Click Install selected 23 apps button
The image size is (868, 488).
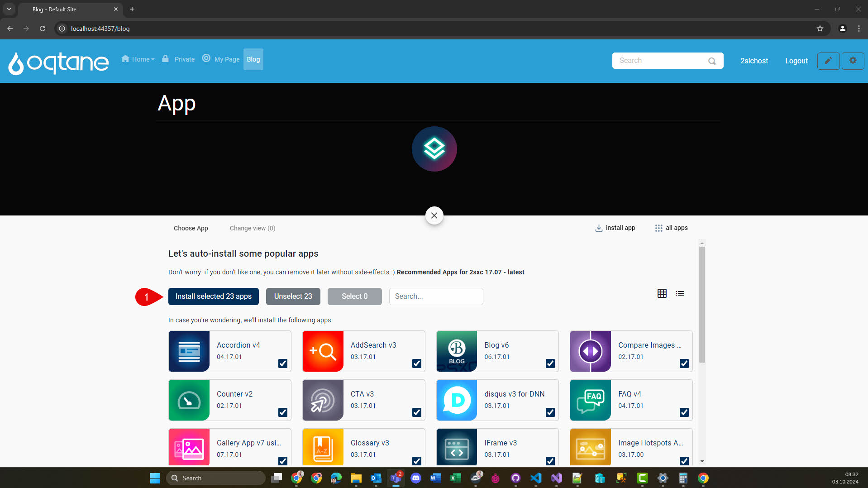(x=213, y=297)
